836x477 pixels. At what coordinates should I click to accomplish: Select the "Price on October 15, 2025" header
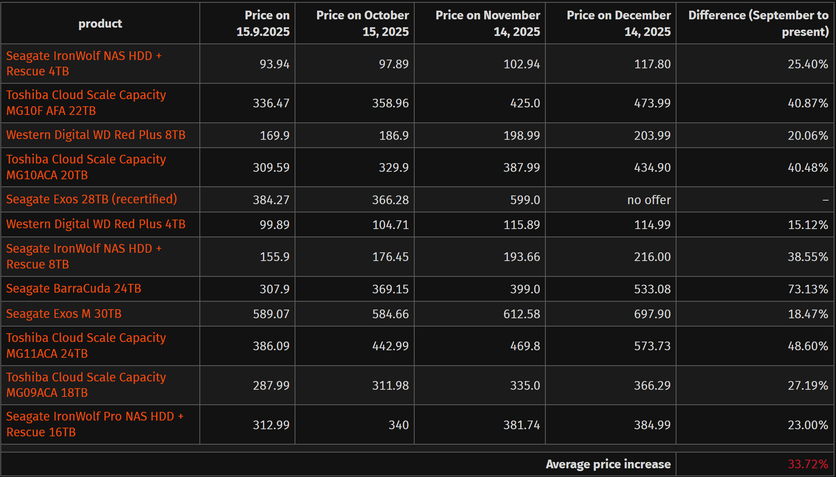click(x=363, y=23)
